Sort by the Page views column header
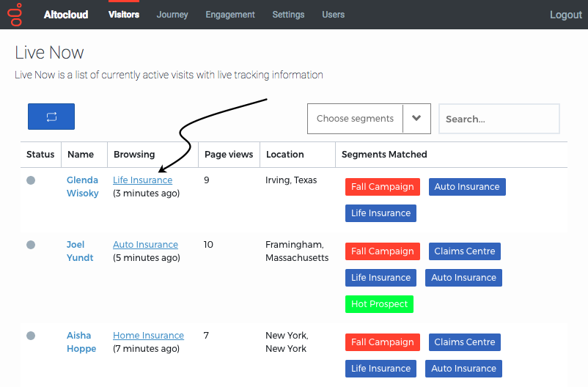Image resolution: width=588 pixels, height=387 pixels. click(229, 155)
